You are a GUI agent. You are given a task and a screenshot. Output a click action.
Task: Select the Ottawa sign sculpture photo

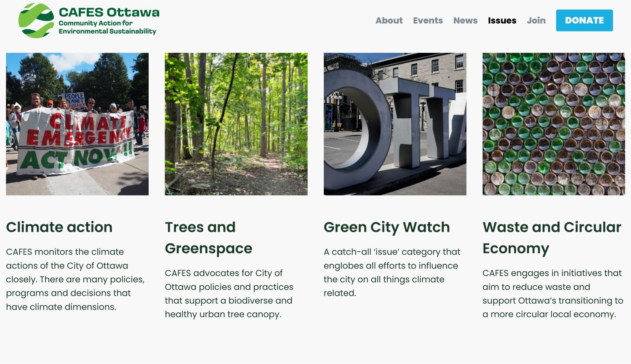click(395, 124)
